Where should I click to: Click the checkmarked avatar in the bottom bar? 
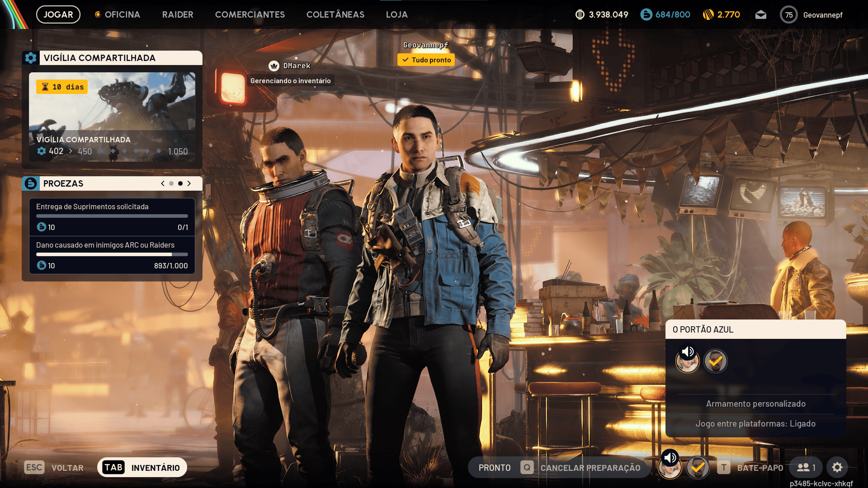[698, 468]
